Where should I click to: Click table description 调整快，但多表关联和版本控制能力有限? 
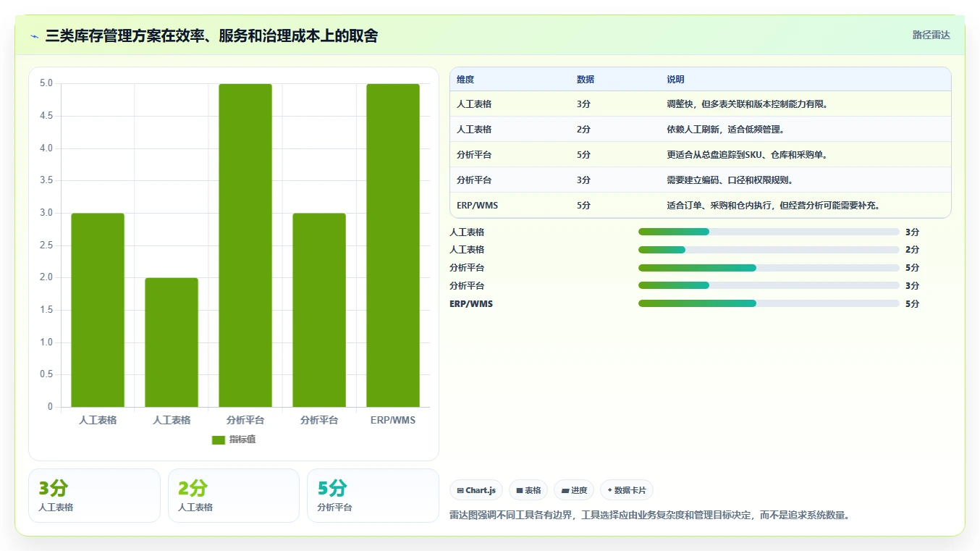747,104
